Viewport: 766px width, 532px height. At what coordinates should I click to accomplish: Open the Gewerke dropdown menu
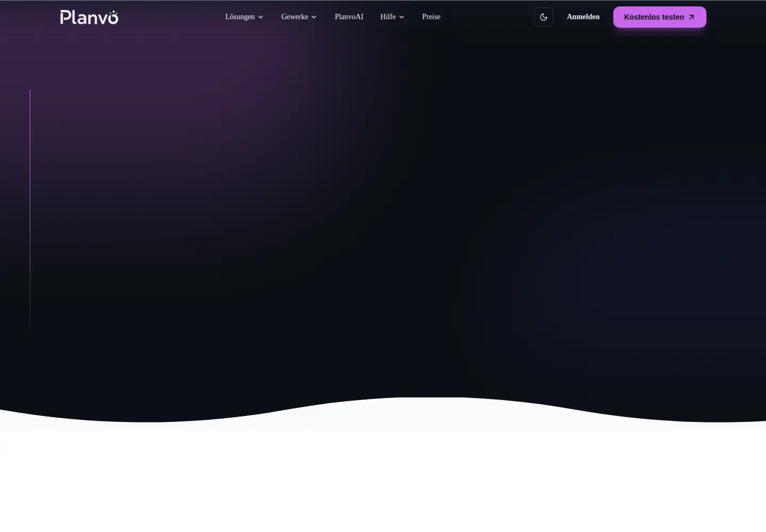pyautogui.click(x=299, y=17)
